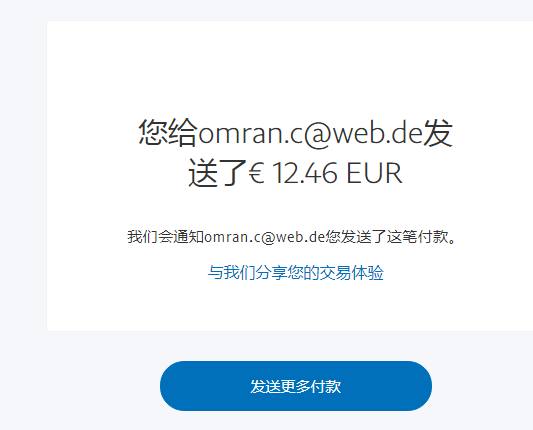
Task: Click the 12.46 amount number
Action: point(305,173)
